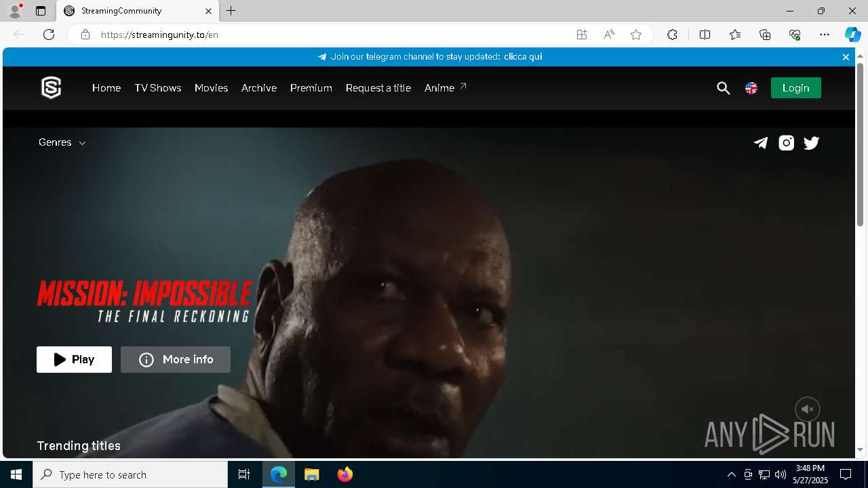The height and width of the screenshot is (488, 868).
Task: Select the StreamingCommunity tab
Action: pyautogui.click(x=138, y=11)
